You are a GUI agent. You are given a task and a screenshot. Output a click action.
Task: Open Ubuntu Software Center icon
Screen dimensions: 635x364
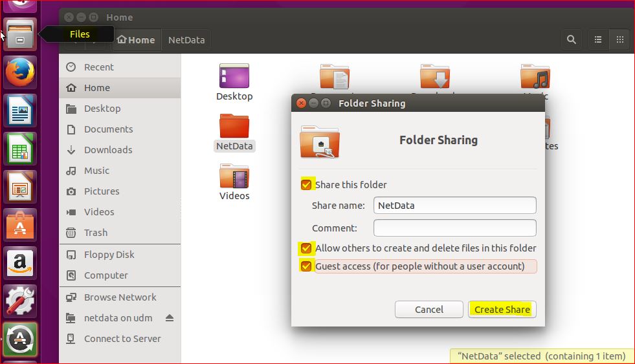(21, 224)
